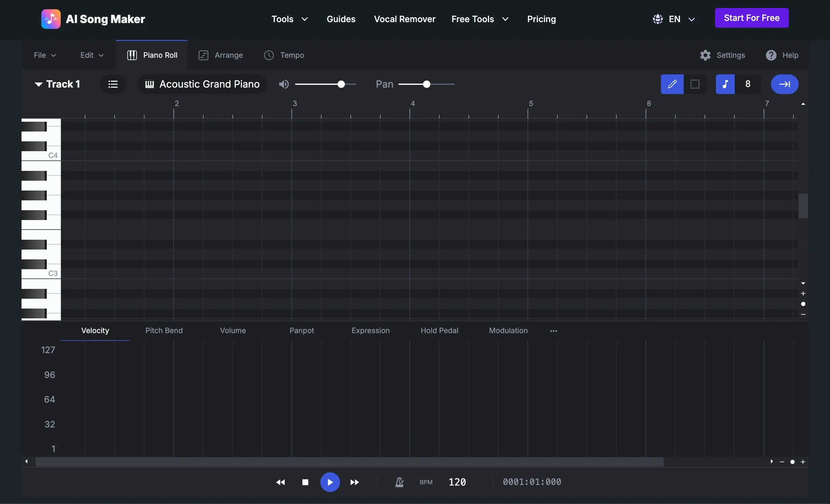Screen dimensions: 830x504
Task: Open the Help question mark
Action: (771, 55)
